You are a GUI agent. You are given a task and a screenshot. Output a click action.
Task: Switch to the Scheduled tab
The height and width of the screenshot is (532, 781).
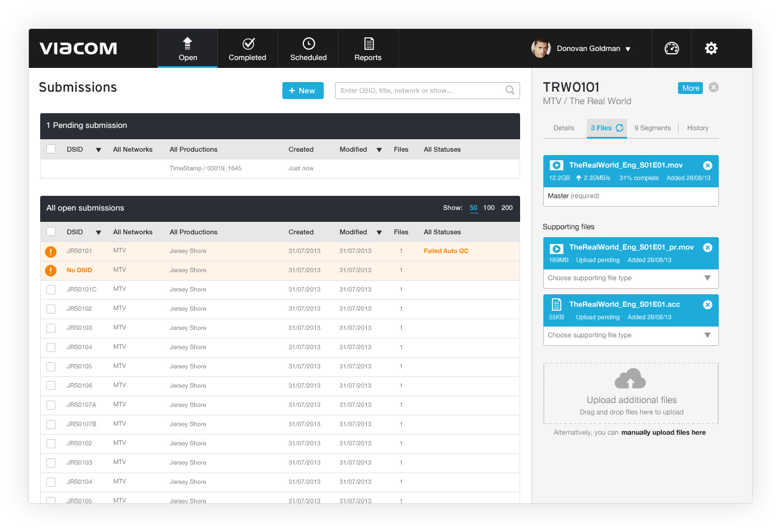(308, 49)
